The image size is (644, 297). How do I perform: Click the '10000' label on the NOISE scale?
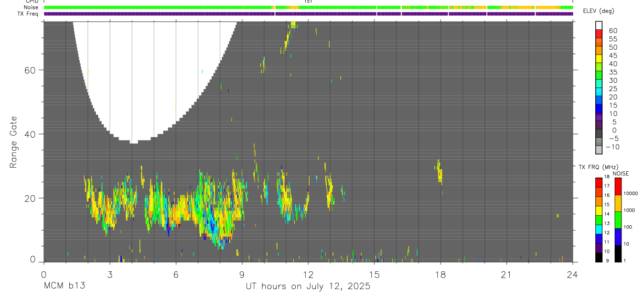point(630,194)
